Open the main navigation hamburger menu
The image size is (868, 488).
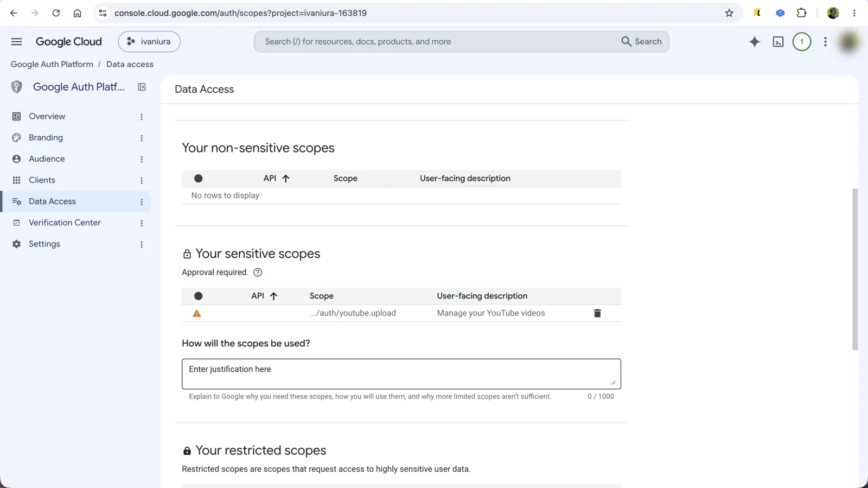17,42
